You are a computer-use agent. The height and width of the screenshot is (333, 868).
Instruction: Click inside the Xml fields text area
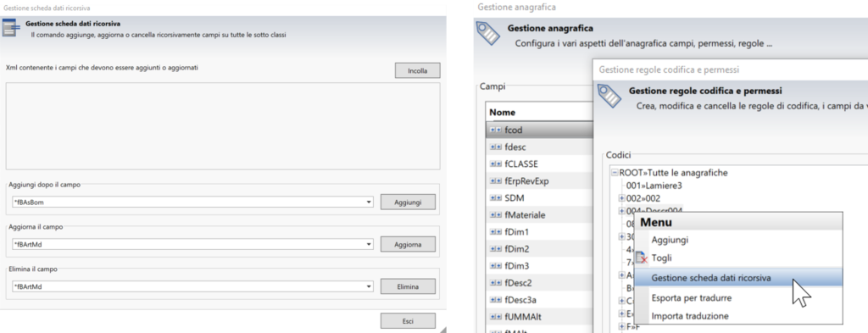coord(223,126)
